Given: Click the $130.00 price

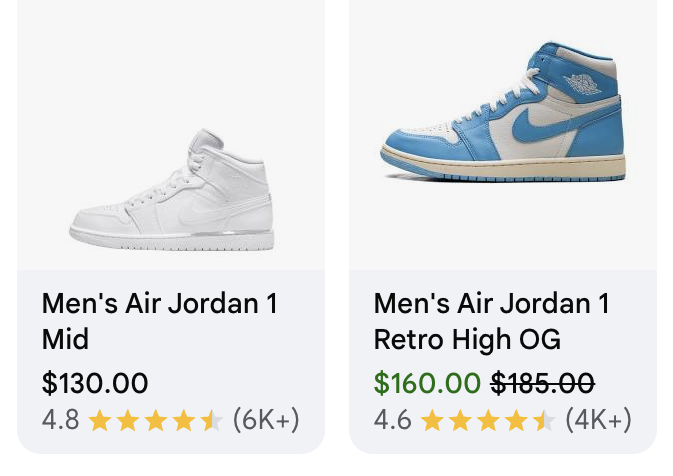Looking at the screenshot, I should (x=95, y=383).
